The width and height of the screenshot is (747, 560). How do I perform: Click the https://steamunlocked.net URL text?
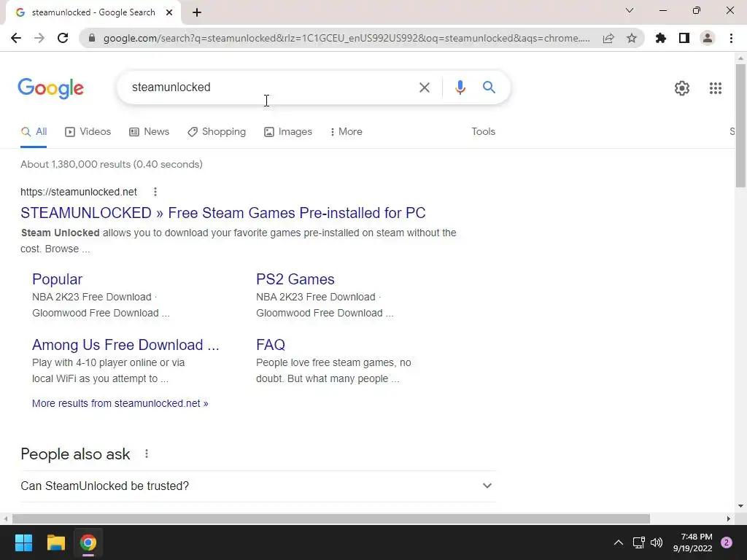[x=79, y=192]
